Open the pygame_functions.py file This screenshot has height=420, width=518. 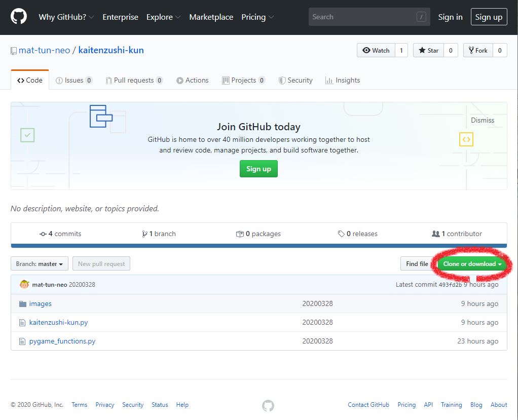[x=62, y=341]
